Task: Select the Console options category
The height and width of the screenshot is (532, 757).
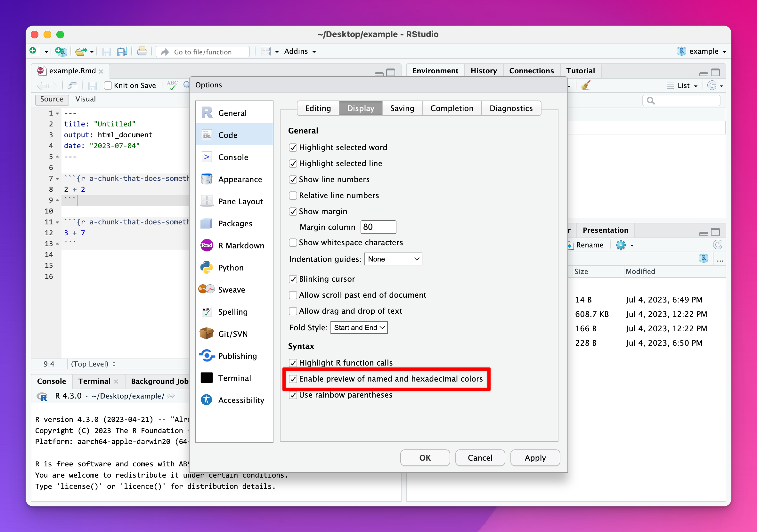Action: 234,157
